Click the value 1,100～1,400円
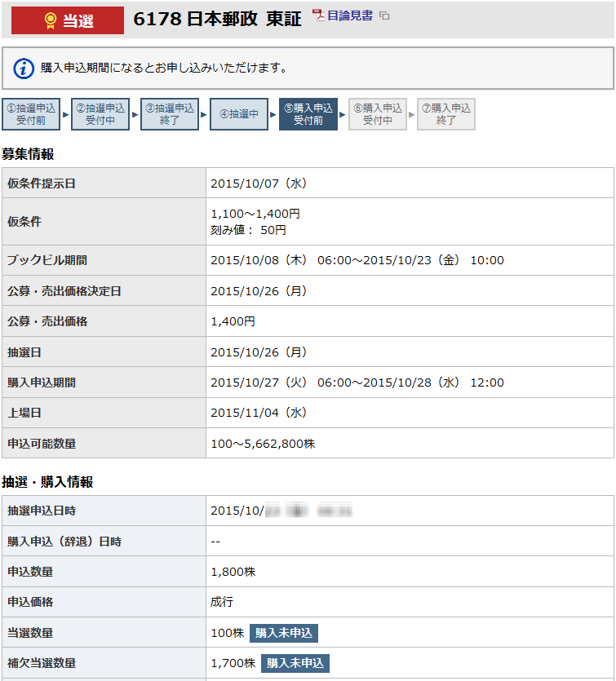This screenshot has width=616, height=681. [255, 214]
